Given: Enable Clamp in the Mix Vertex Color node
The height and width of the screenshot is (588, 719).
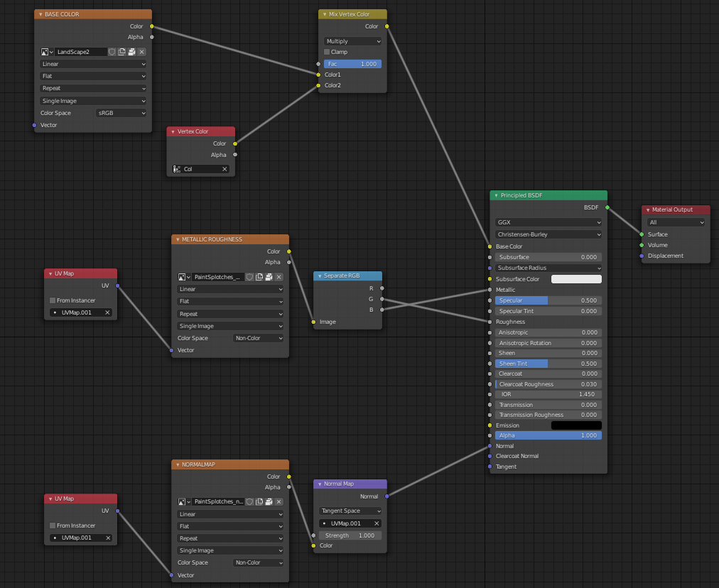Looking at the screenshot, I should [327, 51].
